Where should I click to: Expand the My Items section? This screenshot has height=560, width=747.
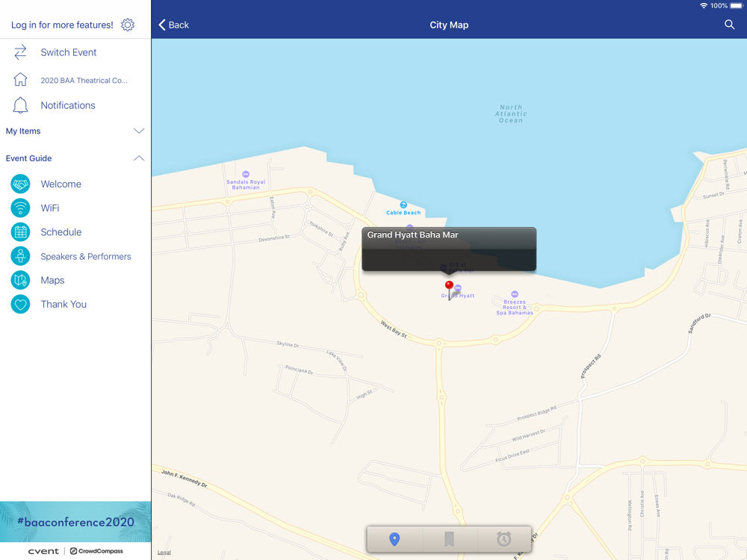pyautogui.click(x=75, y=131)
